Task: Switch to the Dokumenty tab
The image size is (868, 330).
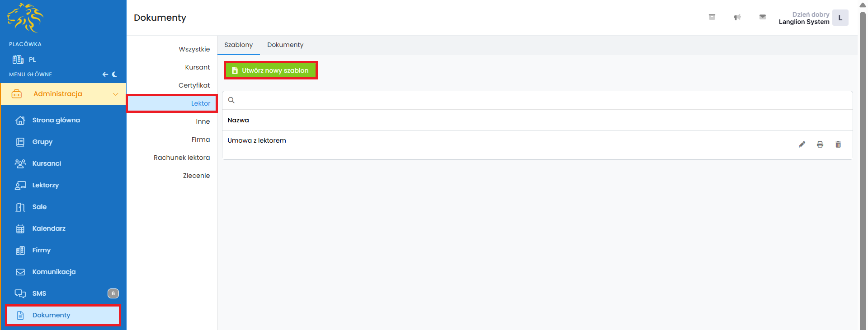Action: [285, 45]
